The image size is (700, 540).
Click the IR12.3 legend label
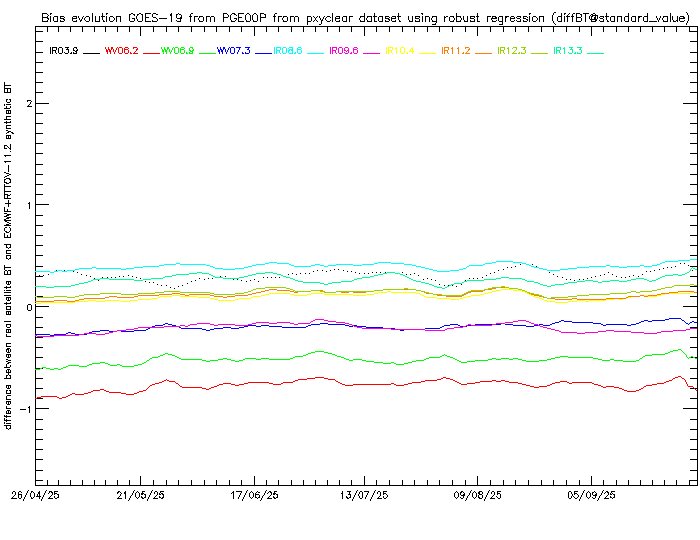click(x=513, y=51)
